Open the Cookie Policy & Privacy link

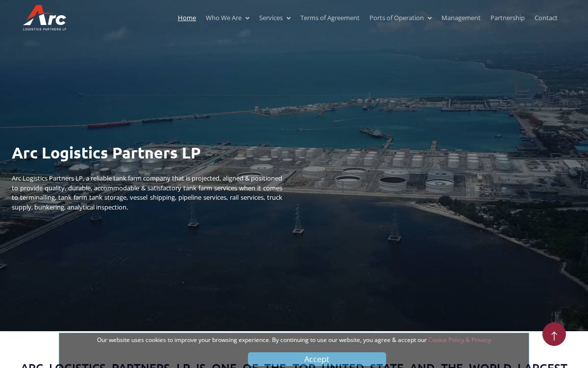point(460,340)
